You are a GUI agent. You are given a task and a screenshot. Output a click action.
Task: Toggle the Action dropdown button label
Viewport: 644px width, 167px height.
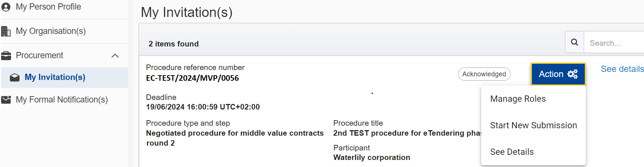551,74
